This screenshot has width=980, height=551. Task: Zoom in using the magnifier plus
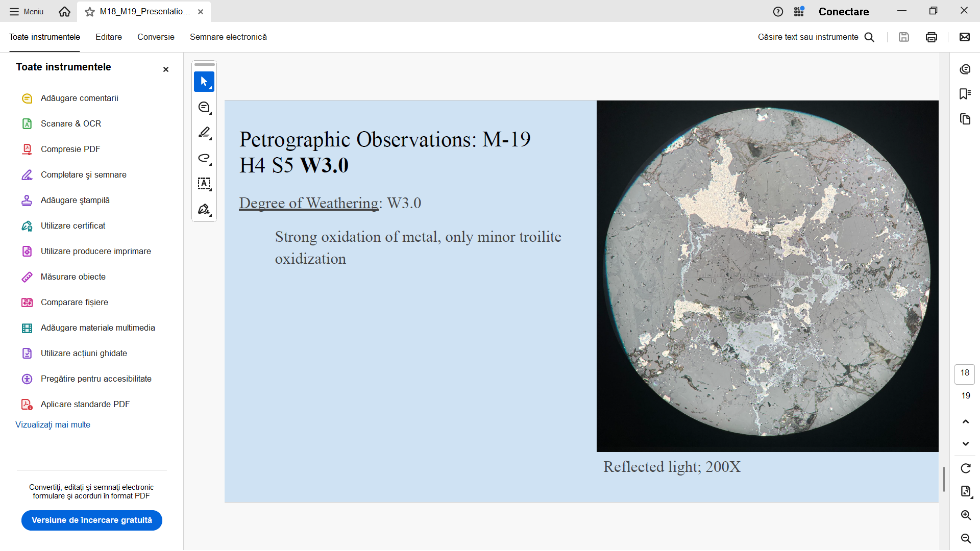point(965,515)
